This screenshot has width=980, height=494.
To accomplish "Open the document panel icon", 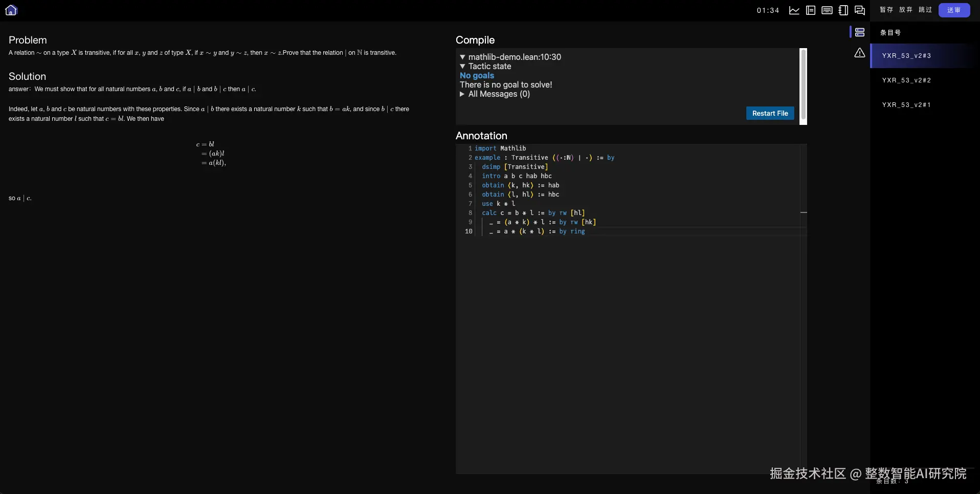I will [x=811, y=10].
